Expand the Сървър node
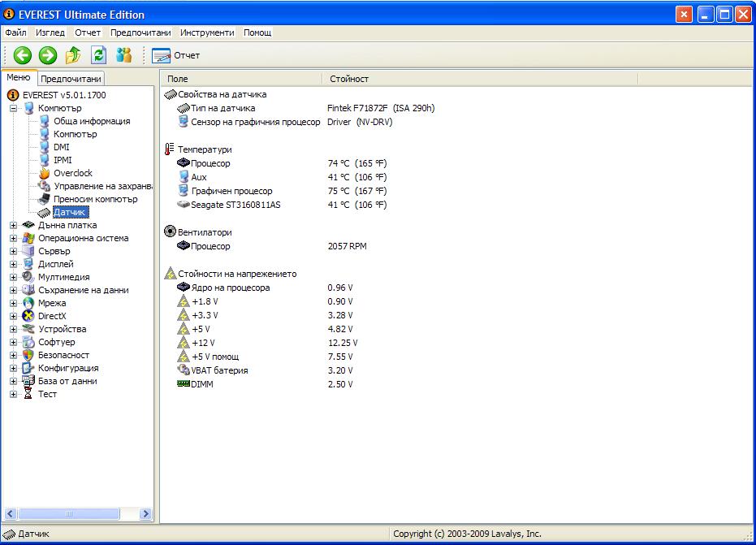The width and height of the screenshot is (756, 545). pyautogui.click(x=14, y=251)
